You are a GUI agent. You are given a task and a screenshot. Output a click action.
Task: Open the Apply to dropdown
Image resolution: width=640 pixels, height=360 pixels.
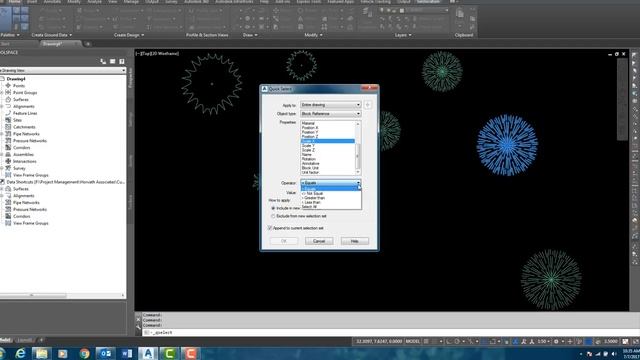click(x=331, y=105)
